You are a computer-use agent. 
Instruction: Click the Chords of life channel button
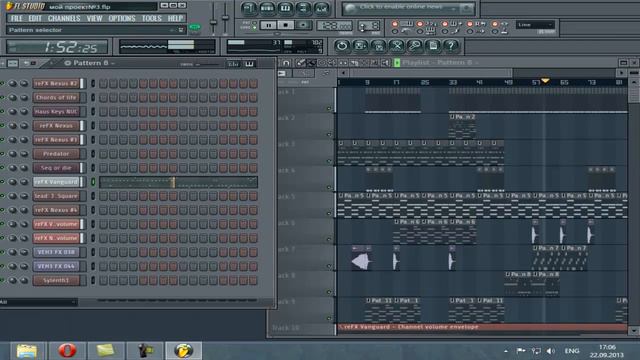[56, 98]
